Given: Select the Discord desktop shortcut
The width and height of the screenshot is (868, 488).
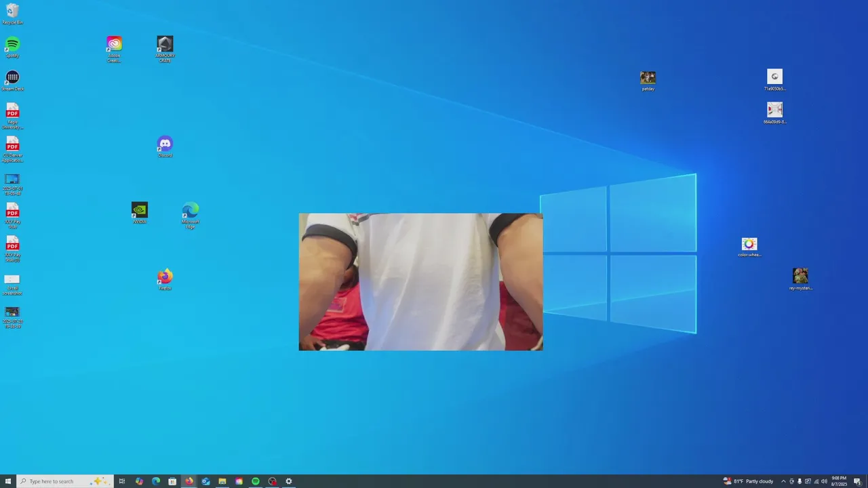Looking at the screenshot, I should 165,146.
